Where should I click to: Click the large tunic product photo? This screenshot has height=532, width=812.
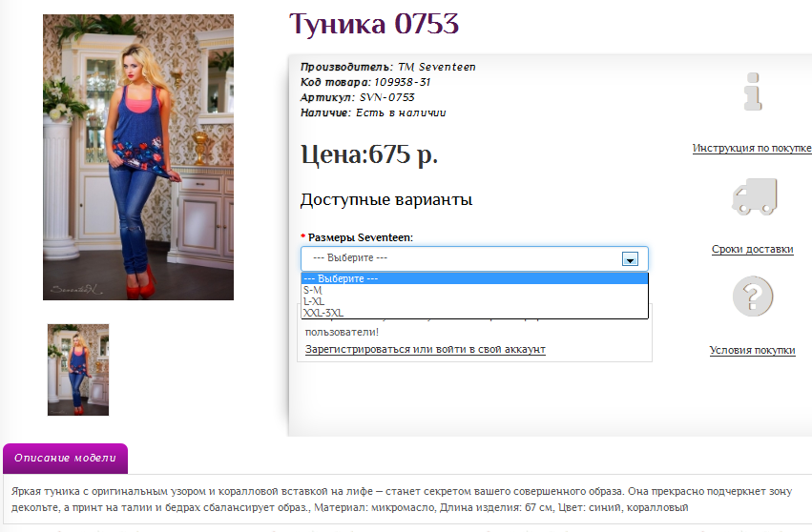click(138, 156)
